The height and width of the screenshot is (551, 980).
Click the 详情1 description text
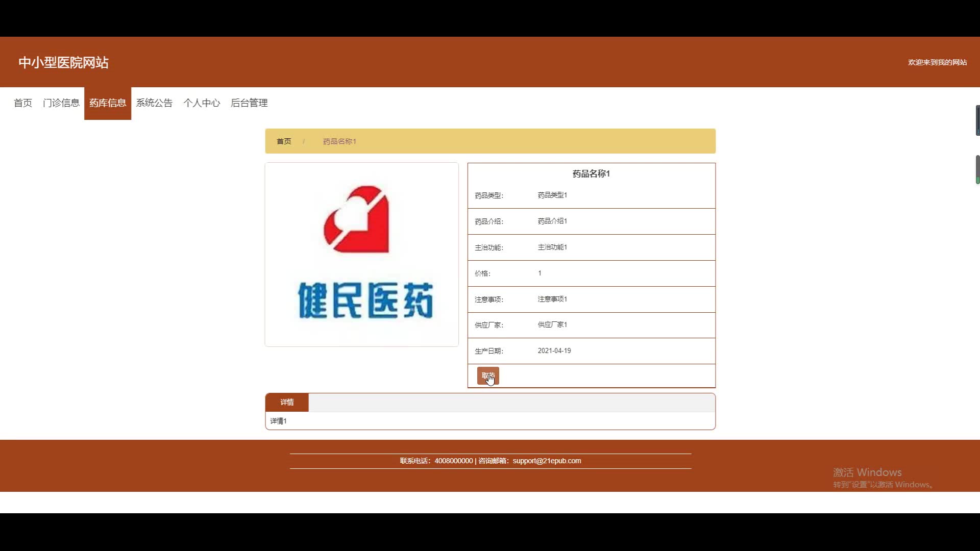(278, 421)
